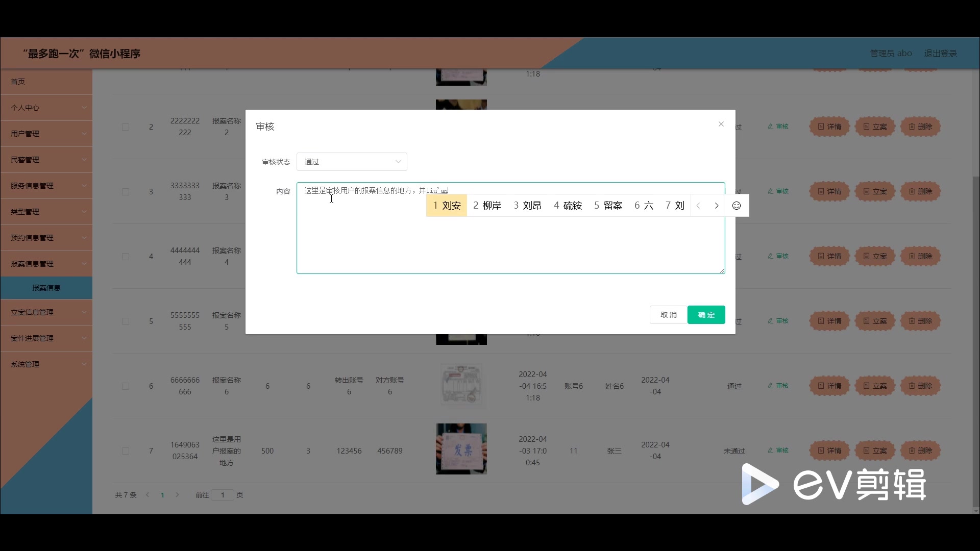Click the 删除 button for row 5
The width and height of the screenshot is (980, 551).
coord(920,321)
